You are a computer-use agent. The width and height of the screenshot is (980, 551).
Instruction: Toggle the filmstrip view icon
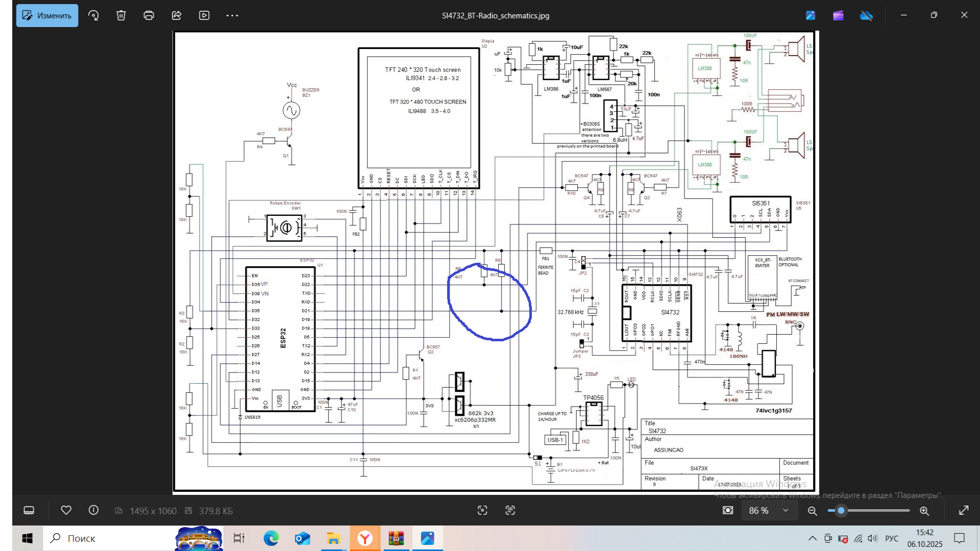click(29, 510)
